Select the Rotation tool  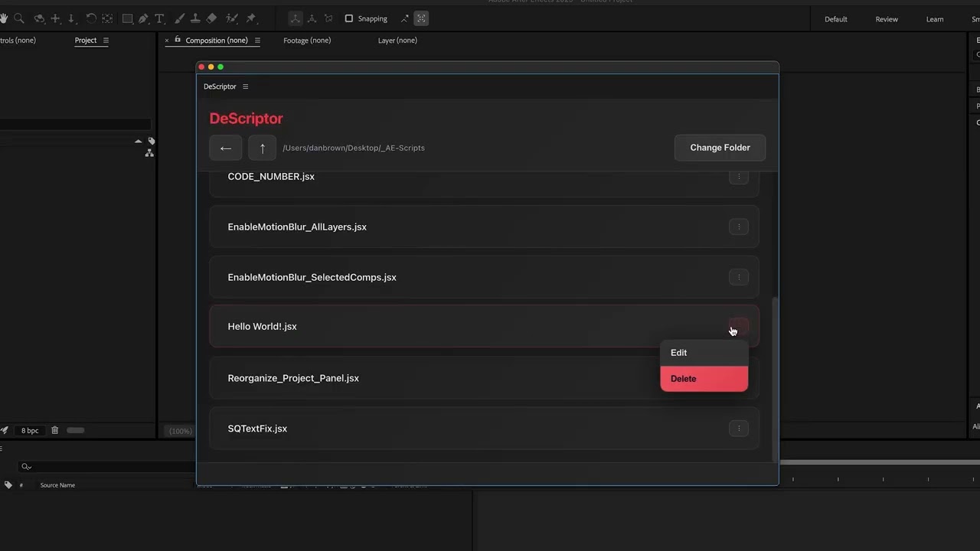click(91, 18)
